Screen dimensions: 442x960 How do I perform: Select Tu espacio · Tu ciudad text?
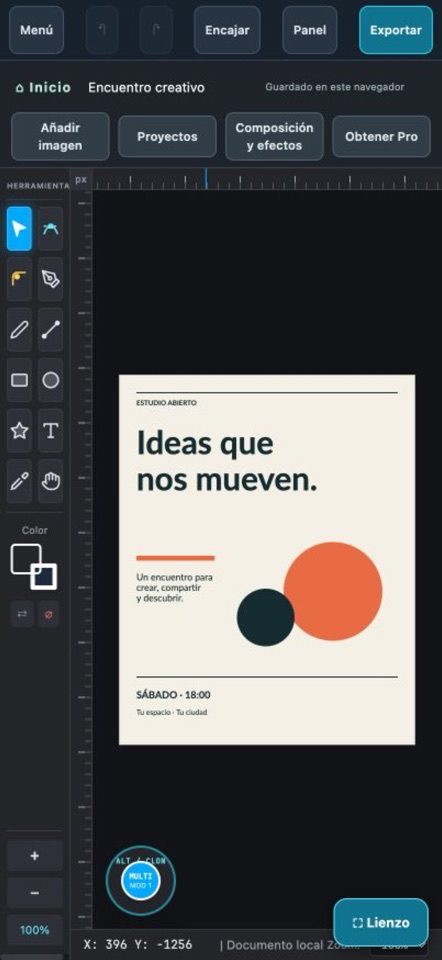point(171,713)
